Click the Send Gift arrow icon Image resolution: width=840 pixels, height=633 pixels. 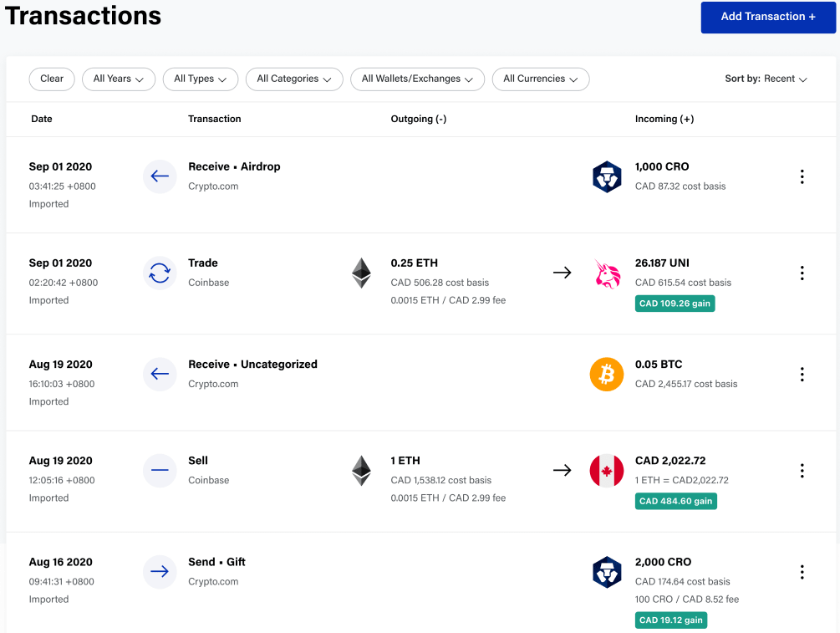[160, 572]
